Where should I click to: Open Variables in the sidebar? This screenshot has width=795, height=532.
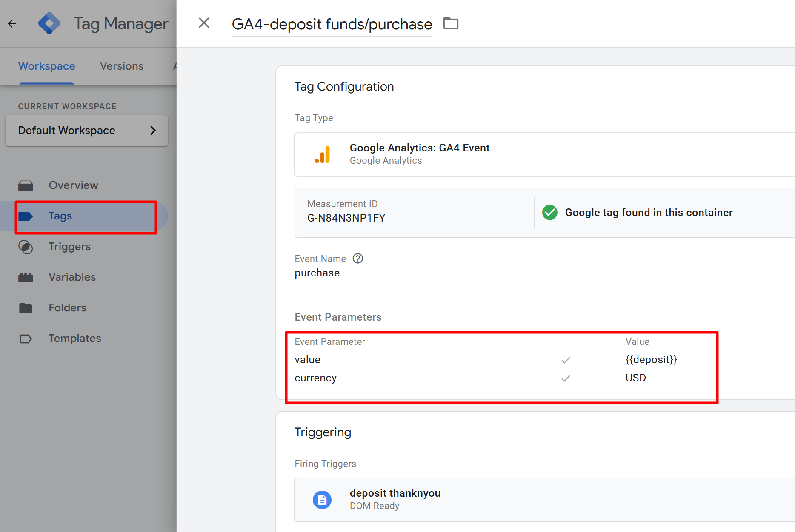point(72,277)
